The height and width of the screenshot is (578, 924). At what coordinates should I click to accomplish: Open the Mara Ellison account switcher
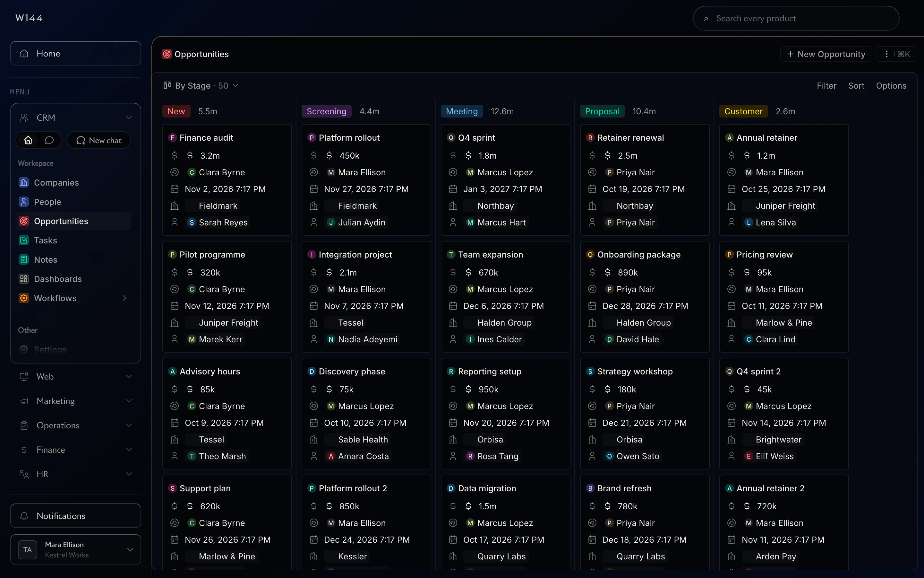click(76, 550)
